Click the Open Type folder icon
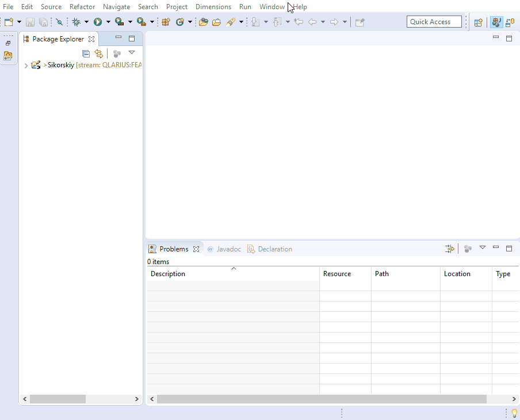Image resolution: width=520 pixels, height=420 pixels. point(203,22)
